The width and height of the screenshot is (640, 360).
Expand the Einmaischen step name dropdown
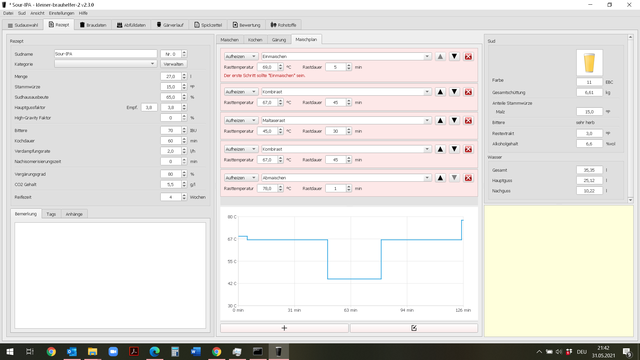pyautogui.click(x=427, y=56)
